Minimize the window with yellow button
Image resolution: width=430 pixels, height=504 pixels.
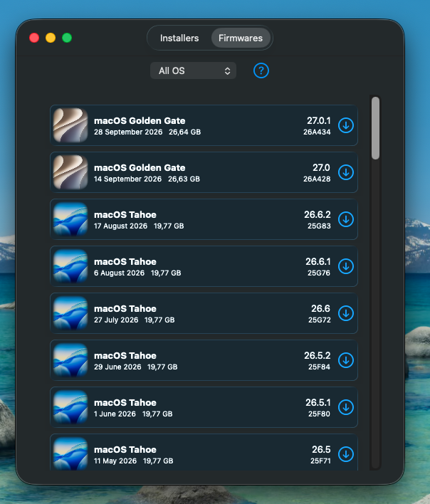[x=51, y=38]
